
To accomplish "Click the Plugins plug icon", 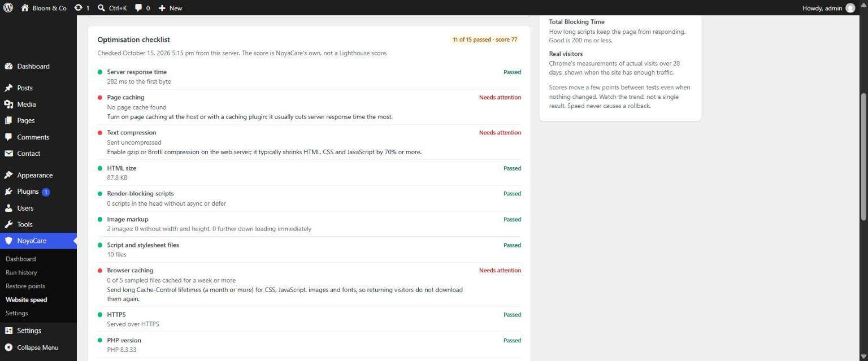I will click(x=8, y=192).
